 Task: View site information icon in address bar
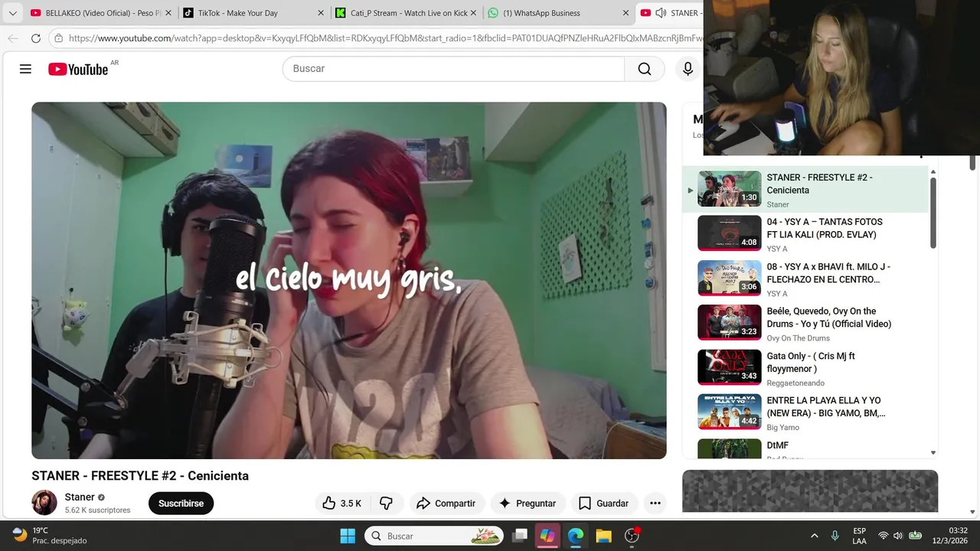pos(58,37)
